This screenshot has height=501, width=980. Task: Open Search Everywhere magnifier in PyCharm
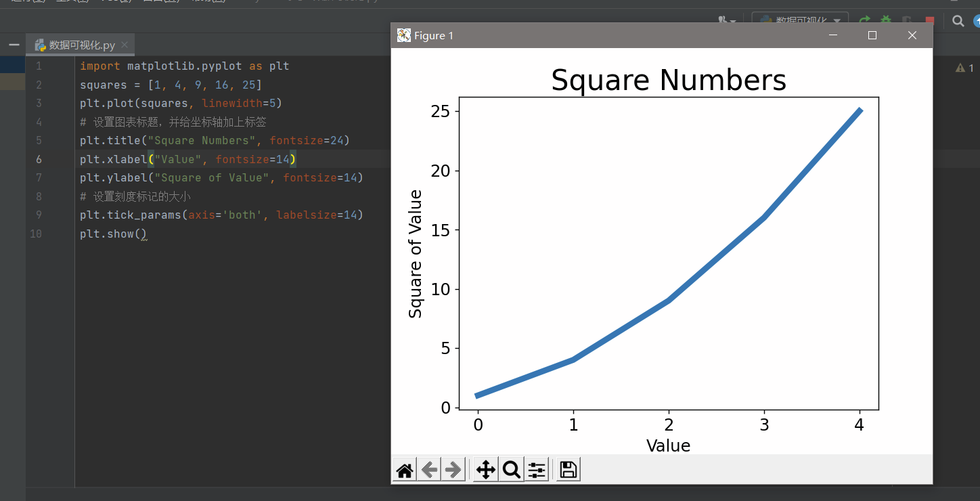pos(958,21)
